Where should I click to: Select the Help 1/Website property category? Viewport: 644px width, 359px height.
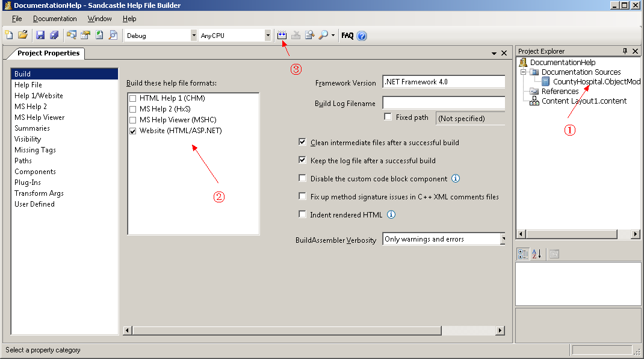[64, 95]
